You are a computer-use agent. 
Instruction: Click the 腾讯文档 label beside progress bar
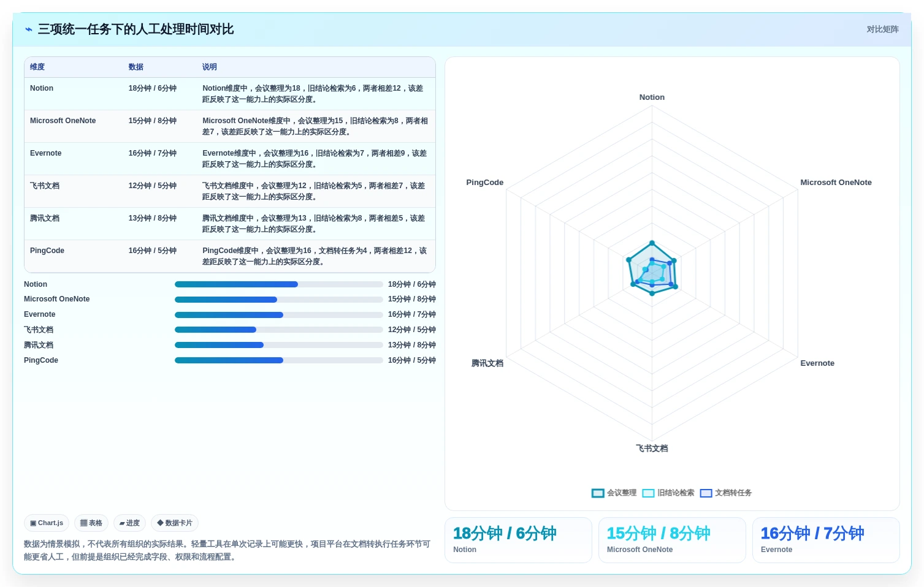(x=39, y=345)
